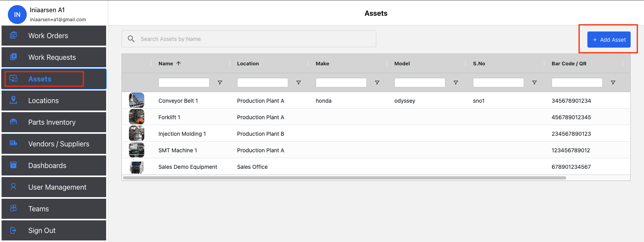This screenshot has width=644, height=242.
Task: Open Vendors / Suppliers section
Action: (x=54, y=144)
